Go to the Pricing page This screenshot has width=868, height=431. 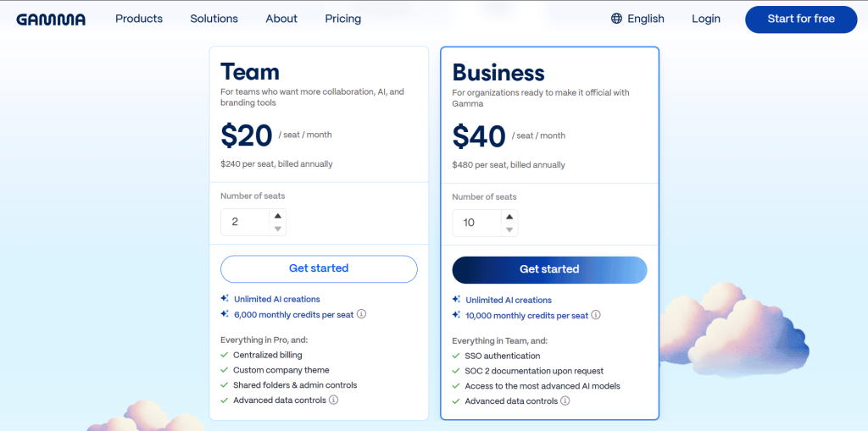click(x=342, y=19)
